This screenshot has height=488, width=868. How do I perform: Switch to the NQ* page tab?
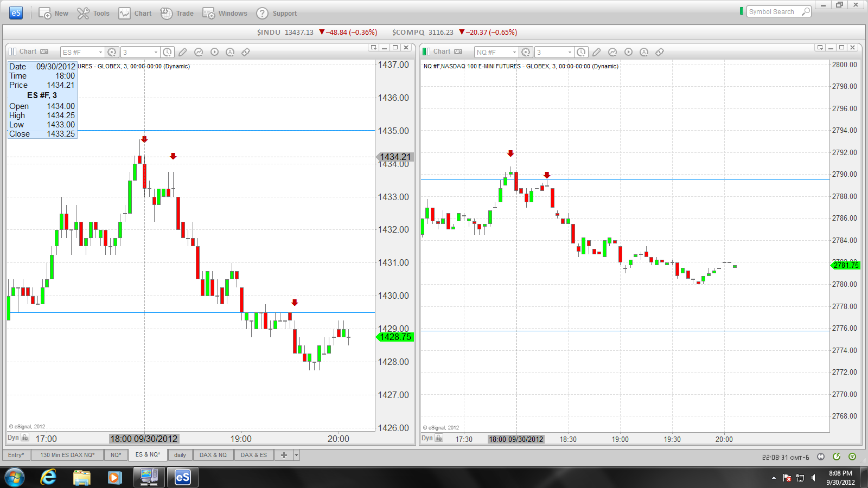(x=116, y=455)
